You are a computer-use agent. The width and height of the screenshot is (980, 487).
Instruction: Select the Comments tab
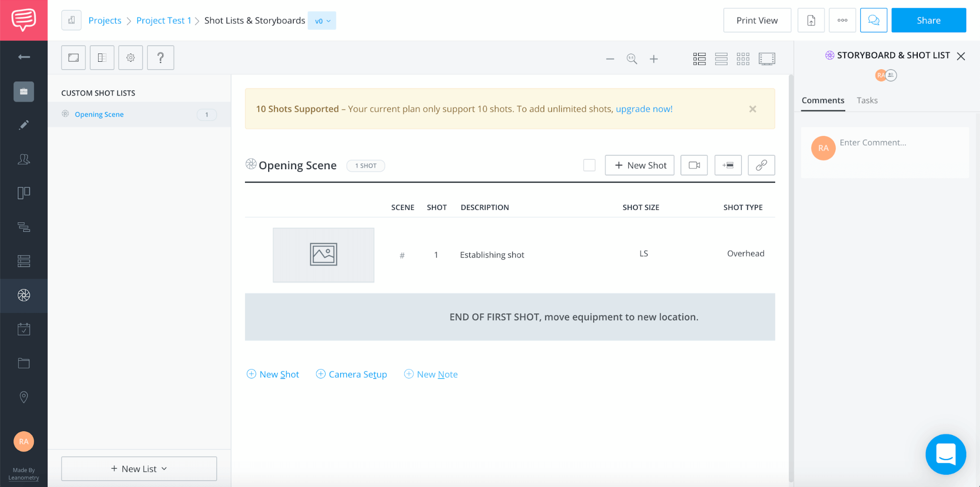pos(823,101)
